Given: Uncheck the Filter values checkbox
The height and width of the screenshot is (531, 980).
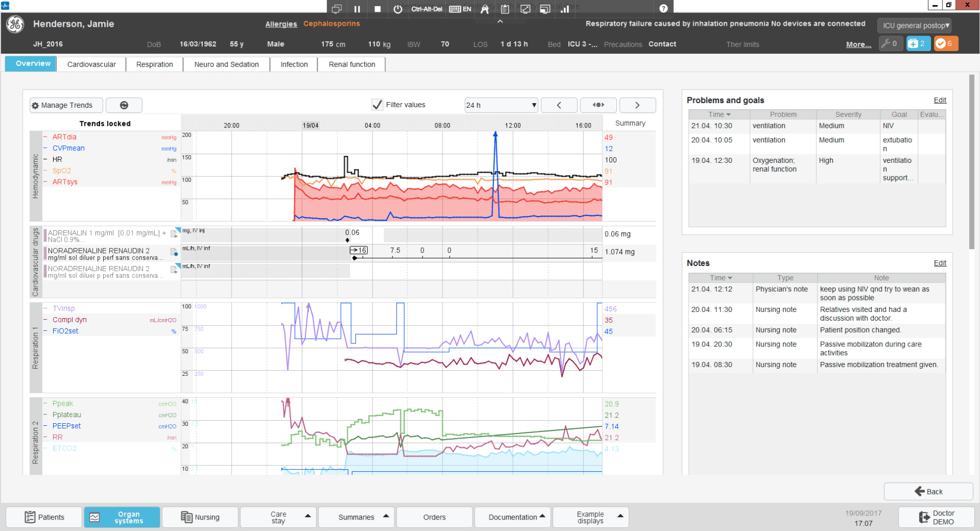Looking at the screenshot, I should [377, 105].
